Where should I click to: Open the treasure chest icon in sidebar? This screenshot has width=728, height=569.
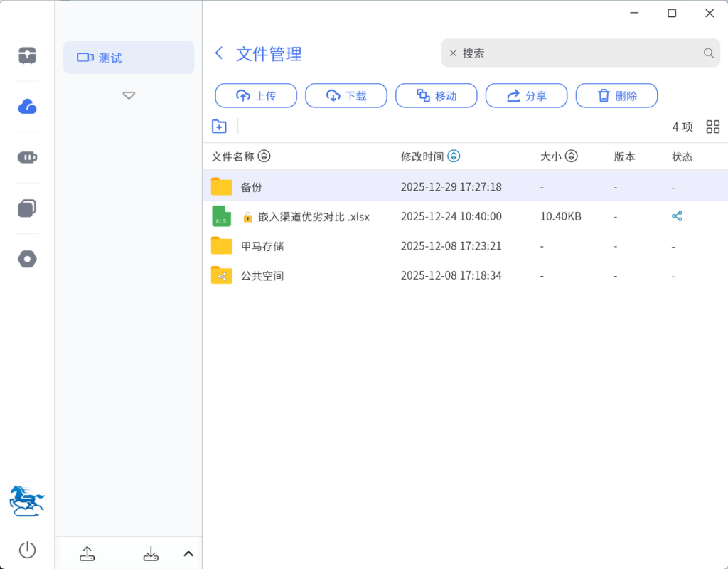coord(27,55)
